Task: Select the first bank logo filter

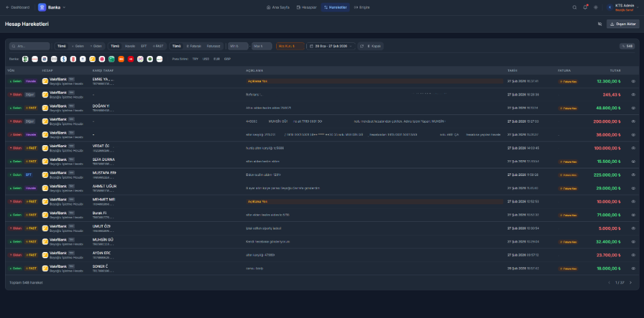Action: (x=25, y=59)
